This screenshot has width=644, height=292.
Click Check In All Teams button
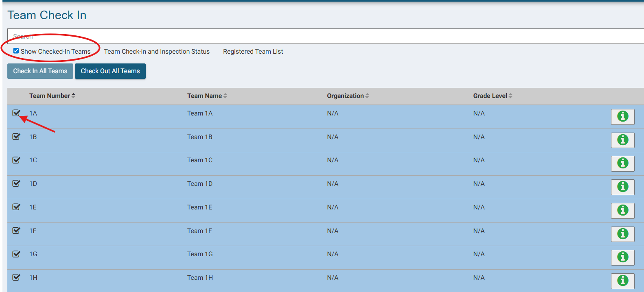point(40,71)
